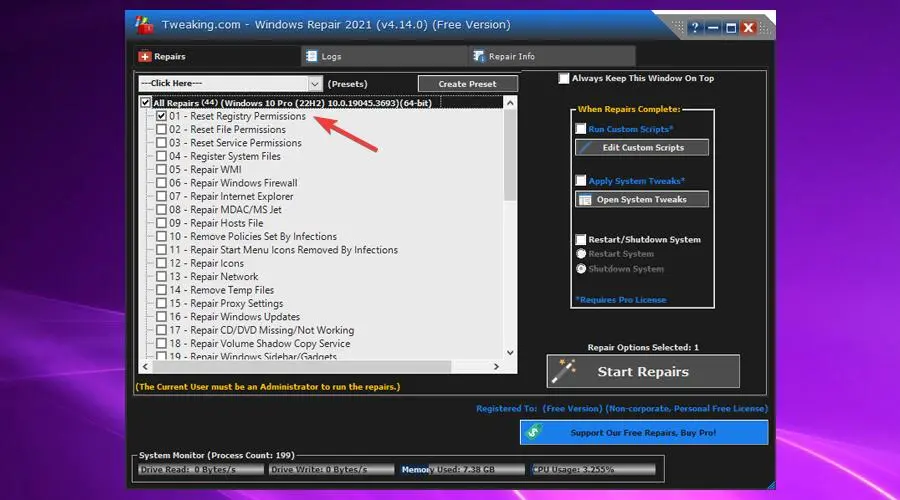Image resolution: width=900 pixels, height=500 pixels.
Task: Click the repair list vertical scrollbar thumb
Action: click(510, 155)
